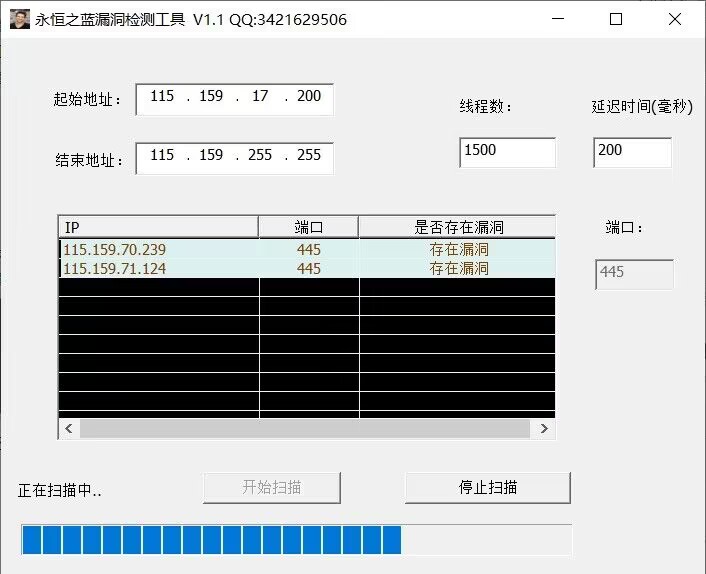Click last octet 200 of 起始地址
This screenshot has height=574, width=706.
coord(309,96)
